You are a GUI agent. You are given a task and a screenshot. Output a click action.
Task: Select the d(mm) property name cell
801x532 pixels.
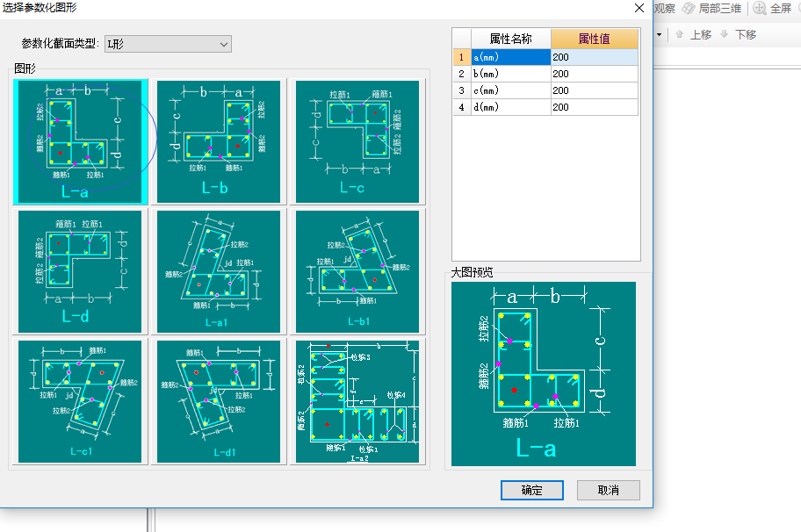pos(511,107)
